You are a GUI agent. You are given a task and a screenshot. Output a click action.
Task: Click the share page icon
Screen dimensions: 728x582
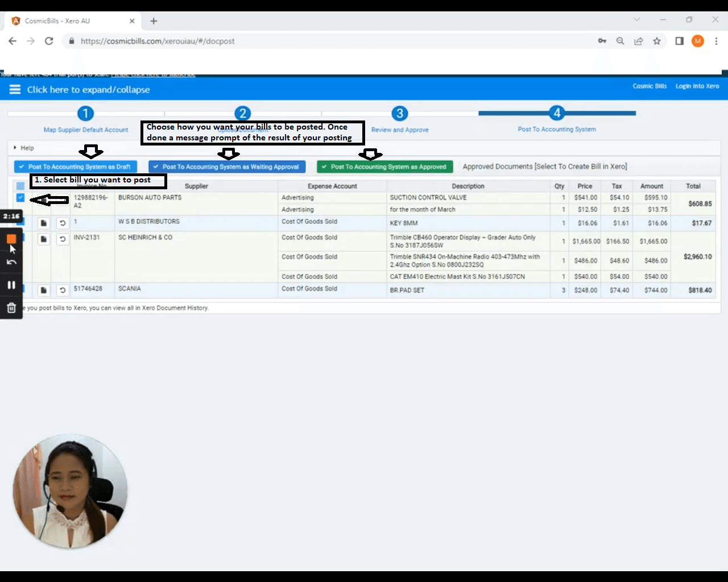point(639,41)
